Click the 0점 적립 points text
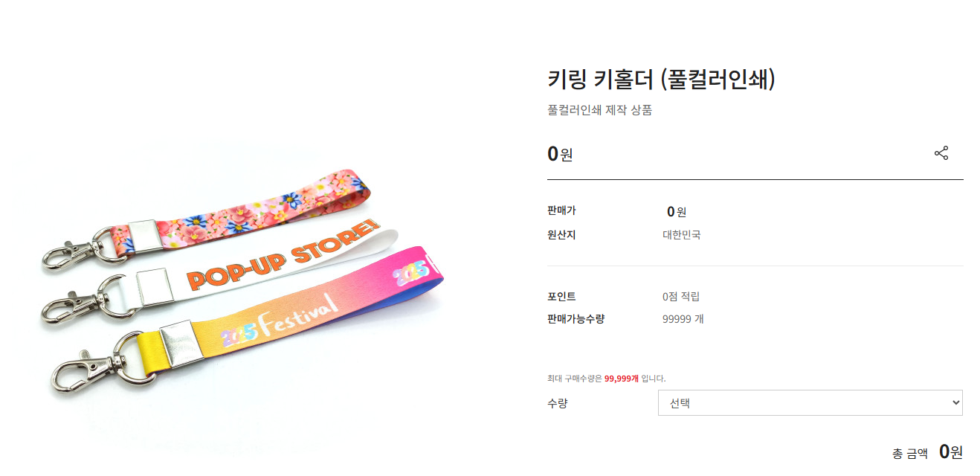The height and width of the screenshot is (476, 980). point(681,297)
